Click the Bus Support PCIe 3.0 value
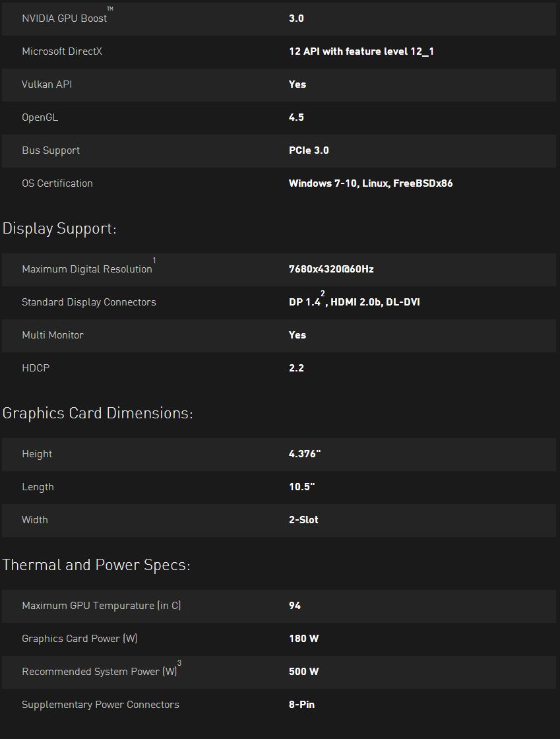Screen dimensions: 560x739 (x=309, y=150)
